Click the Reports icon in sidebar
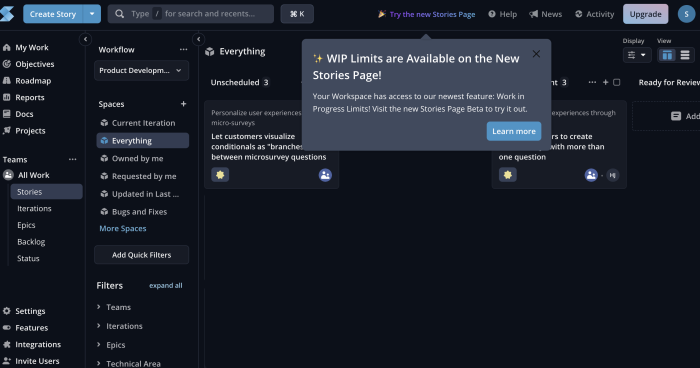700x368 pixels. 7,97
